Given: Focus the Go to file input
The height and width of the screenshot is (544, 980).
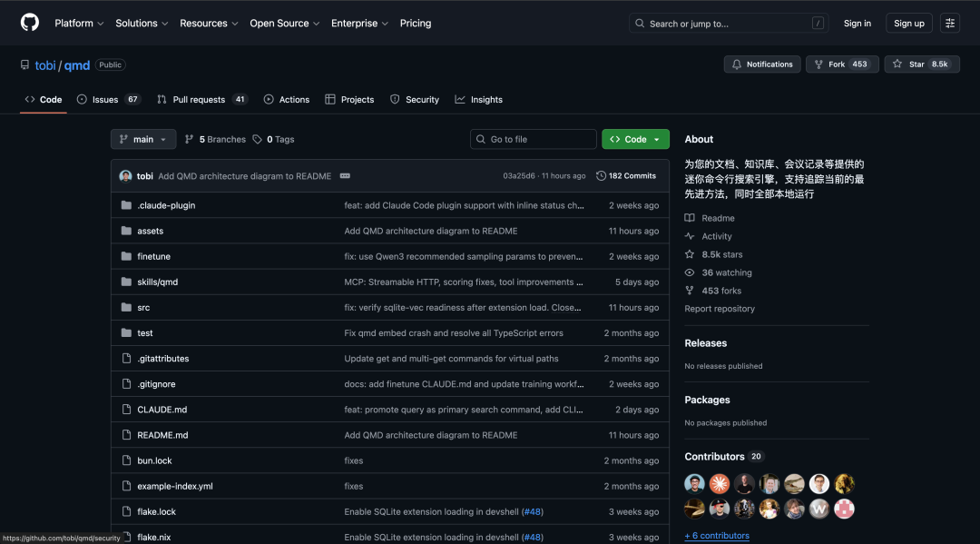Looking at the screenshot, I should coord(534,140).
